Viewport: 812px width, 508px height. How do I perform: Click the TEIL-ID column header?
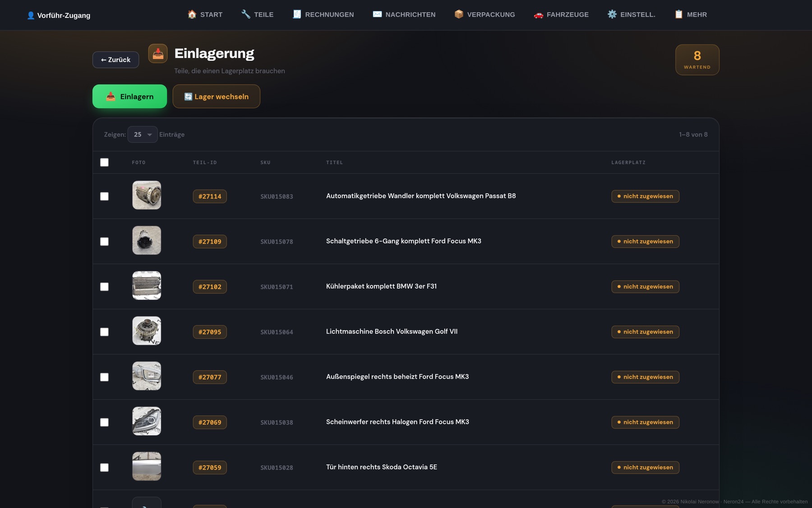tap(205, 163)
